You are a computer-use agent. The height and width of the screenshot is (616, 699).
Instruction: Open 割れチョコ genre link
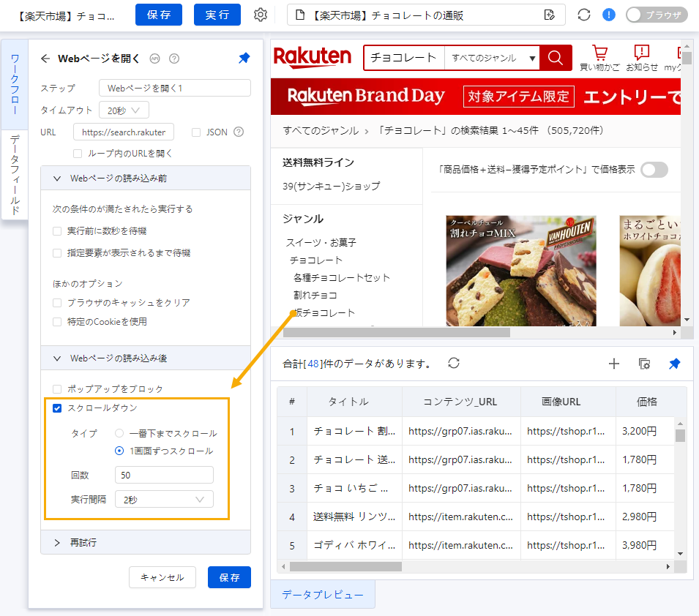[x=315, y=295]
